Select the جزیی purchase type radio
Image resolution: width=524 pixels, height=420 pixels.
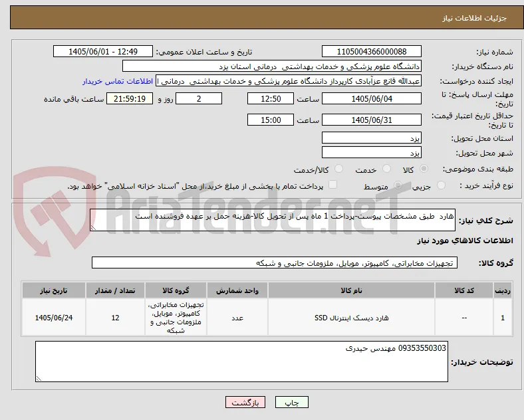pos(441,185)
